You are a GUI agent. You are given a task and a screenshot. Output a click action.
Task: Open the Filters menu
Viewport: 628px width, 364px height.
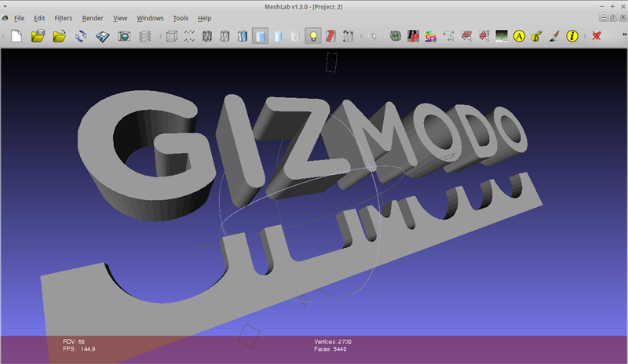click(64, 18)
